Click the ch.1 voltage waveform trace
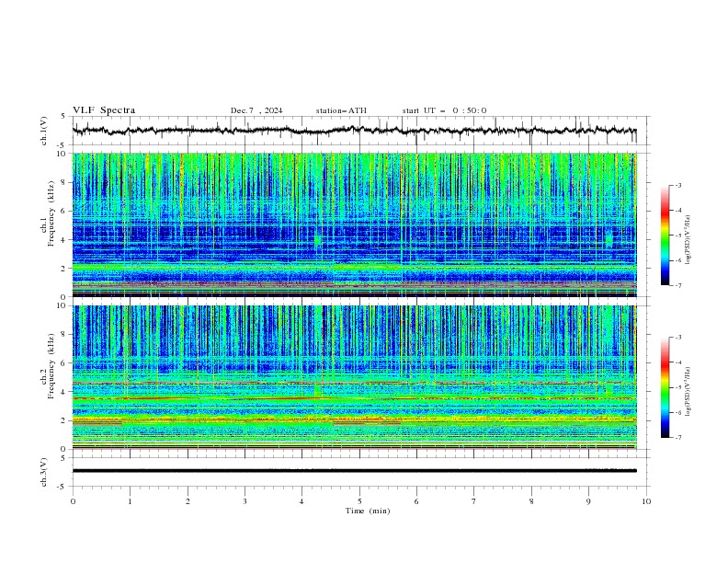 point(354,131)
